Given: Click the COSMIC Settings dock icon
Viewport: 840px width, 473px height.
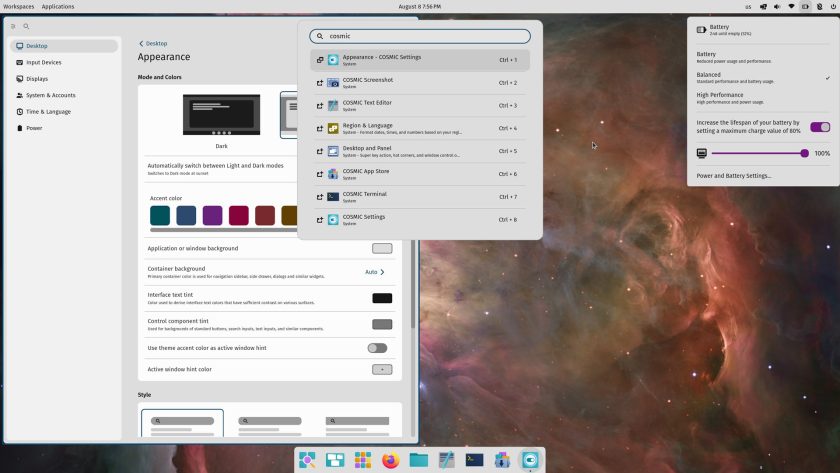Looking at the screenshot, I should click(530, 460).
